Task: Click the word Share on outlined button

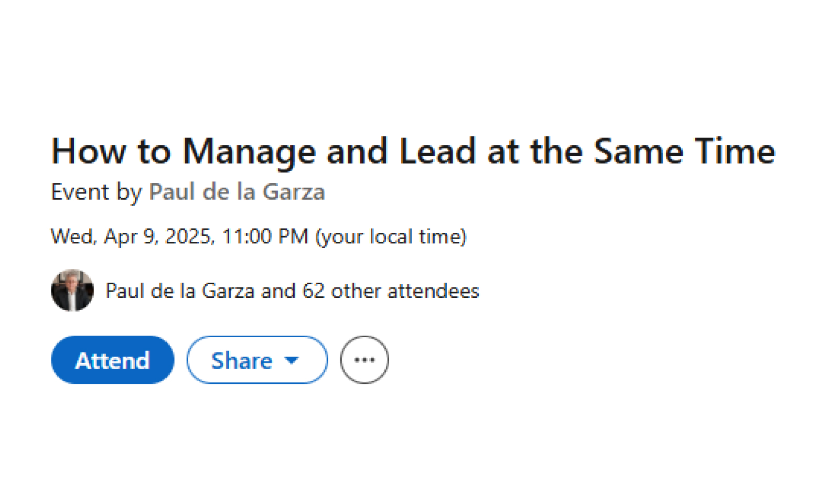Action: coord(242,360)
